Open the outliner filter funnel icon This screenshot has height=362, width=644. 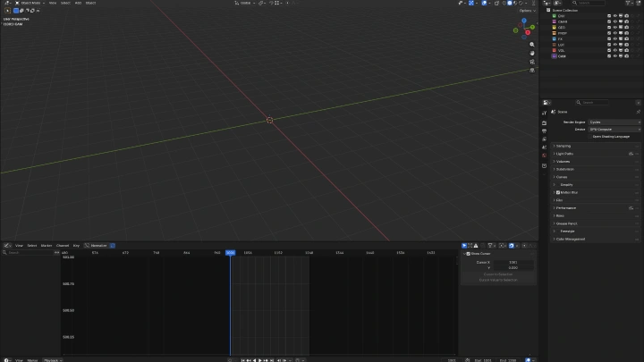(x=629, y=3)
